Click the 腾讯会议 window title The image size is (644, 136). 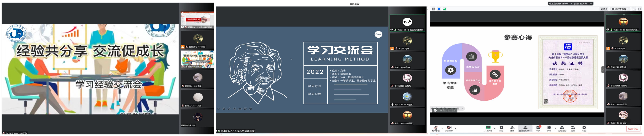354,4
